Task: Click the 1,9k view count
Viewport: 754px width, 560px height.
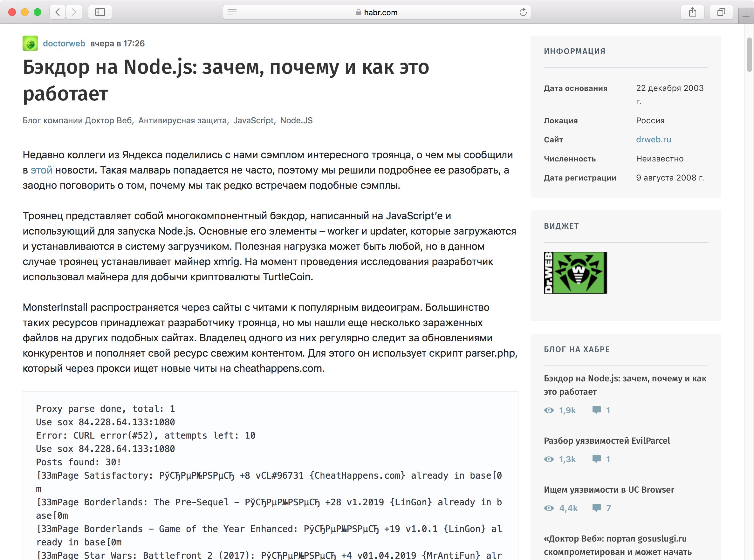Action: click(567, 410)
